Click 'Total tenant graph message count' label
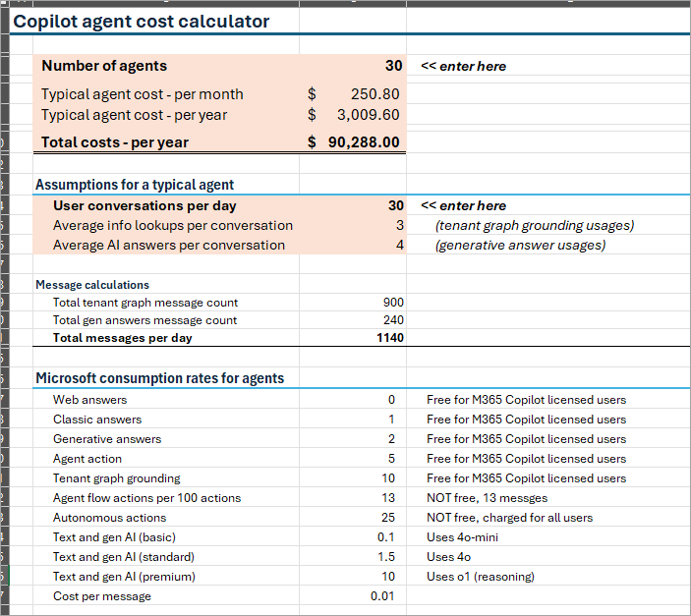This screenshot has height=616, width=691. point(145,303)
